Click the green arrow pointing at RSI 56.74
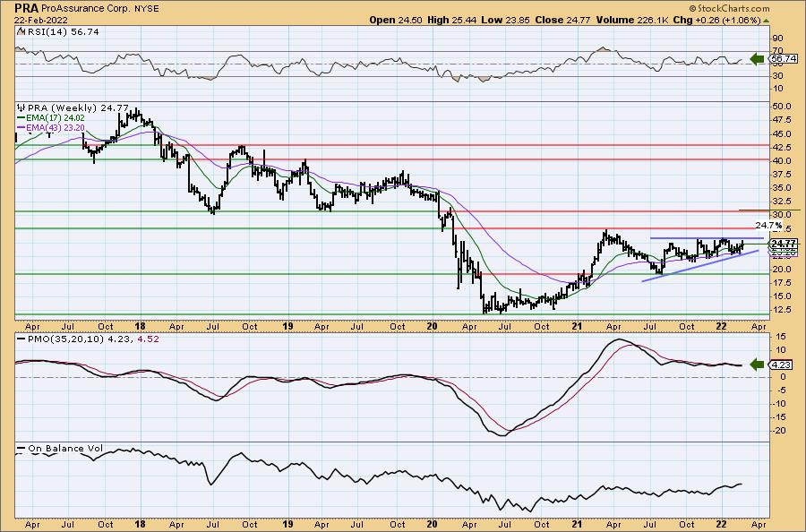The width and height of the screenshot is (806, 532). [x=757, y=59]
